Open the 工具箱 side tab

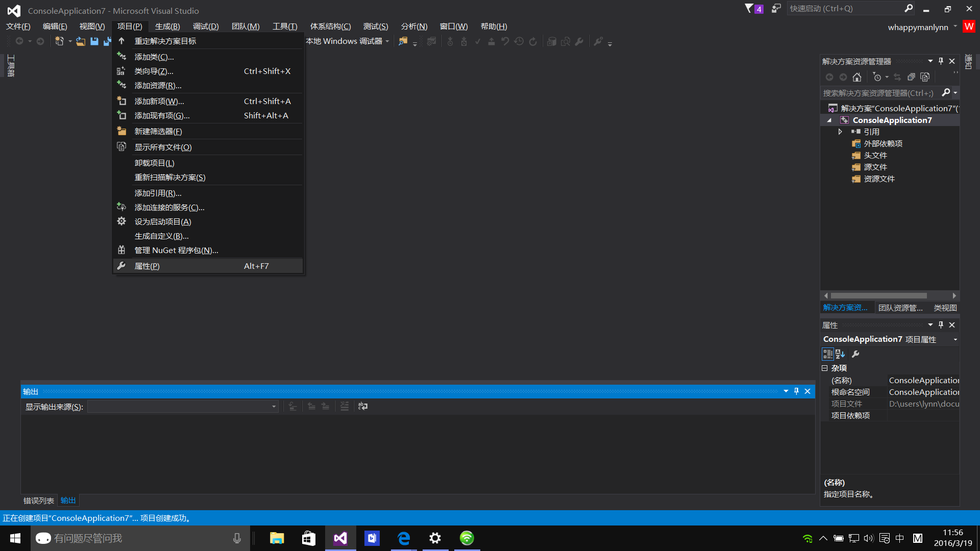click(x=11, y=66)
